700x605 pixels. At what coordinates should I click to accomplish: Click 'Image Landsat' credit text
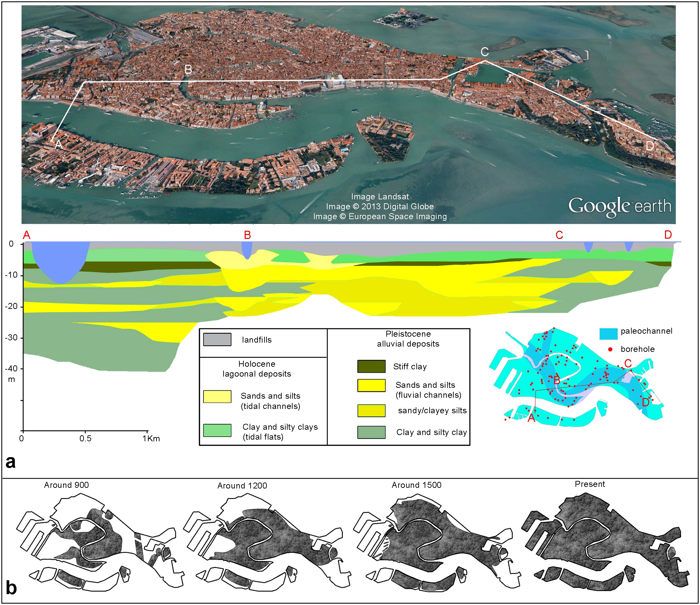pos(380,197)
